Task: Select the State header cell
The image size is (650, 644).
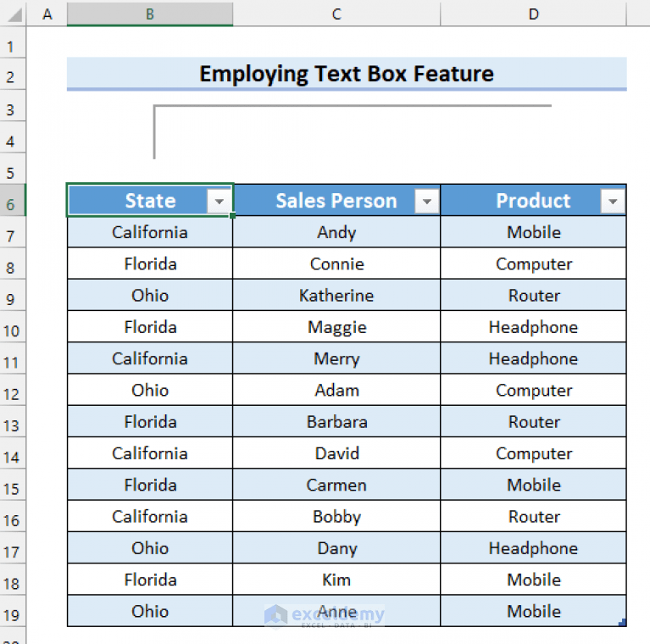Action: [x=150, y=201]
